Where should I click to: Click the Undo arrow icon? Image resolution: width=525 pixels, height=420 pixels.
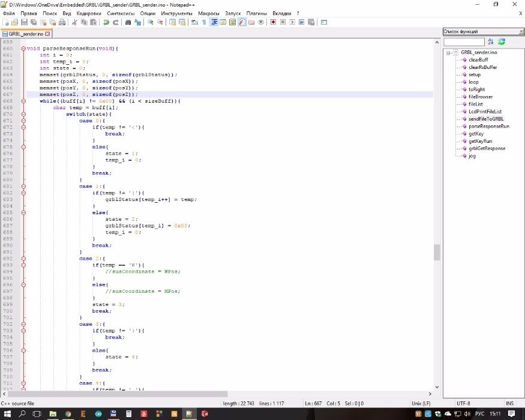(106, 22)
